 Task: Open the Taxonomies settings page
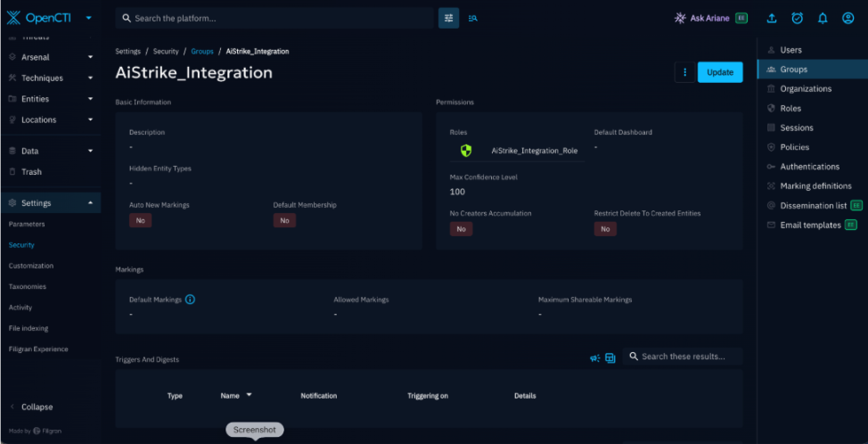[27, 287]
